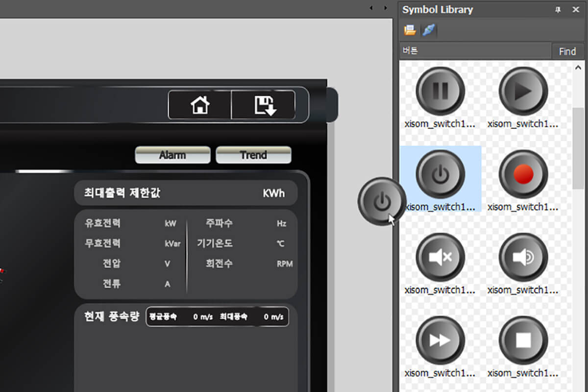The height and width of the screenshot is (392, 588).
Task: Click the highlighted power symbol in library
Action: [x=440, y=174]
